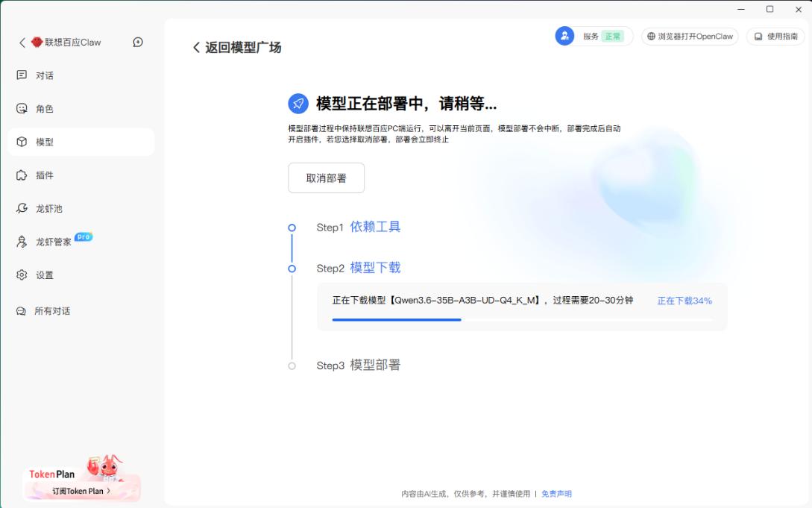Open the 插件 section in the sidebar
This screenshot has height=508, width=812.
tap(81, 175)
